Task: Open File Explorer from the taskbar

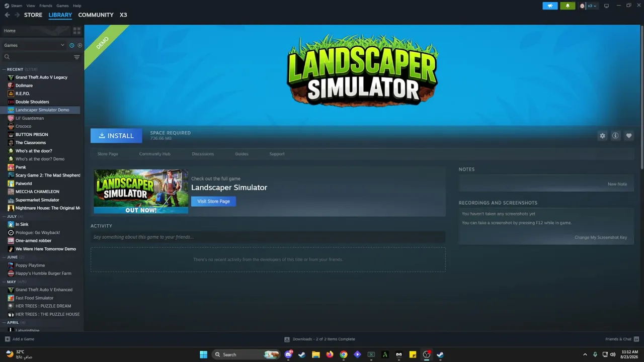Action: click(316, 354)
